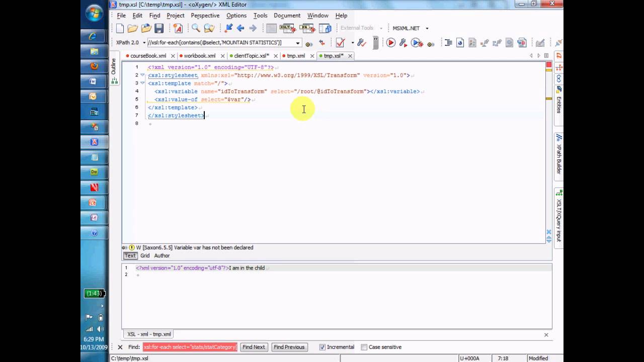Open Firefox from the taskbar
Screen dimensions: 644x362
click(94, 66)
